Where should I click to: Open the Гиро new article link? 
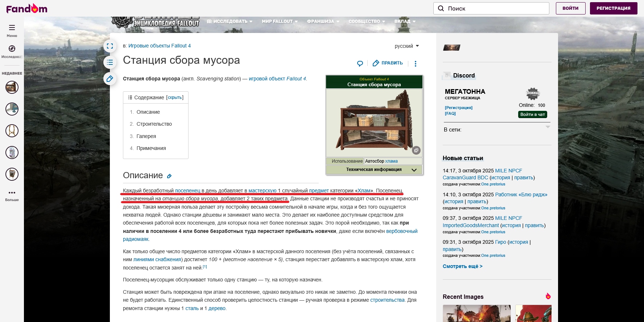pos(500,242)
